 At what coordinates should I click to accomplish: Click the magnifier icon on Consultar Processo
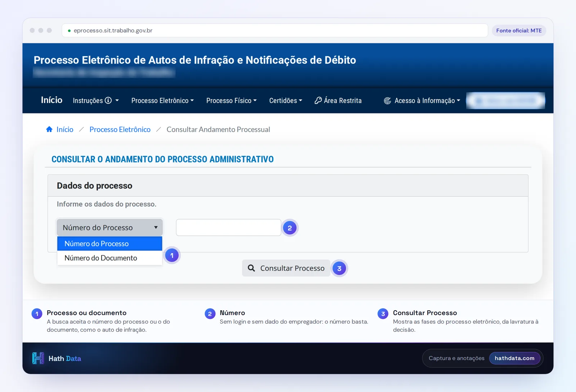point(251,268)
